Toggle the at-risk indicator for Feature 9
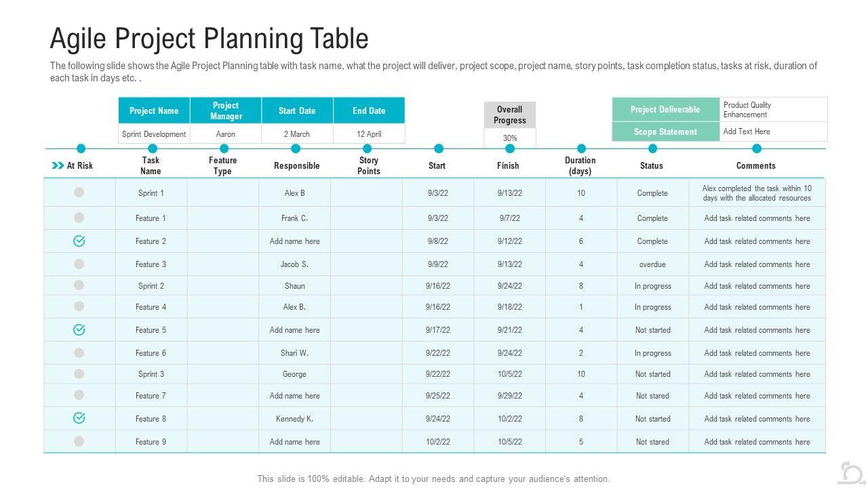 point(79,441)
